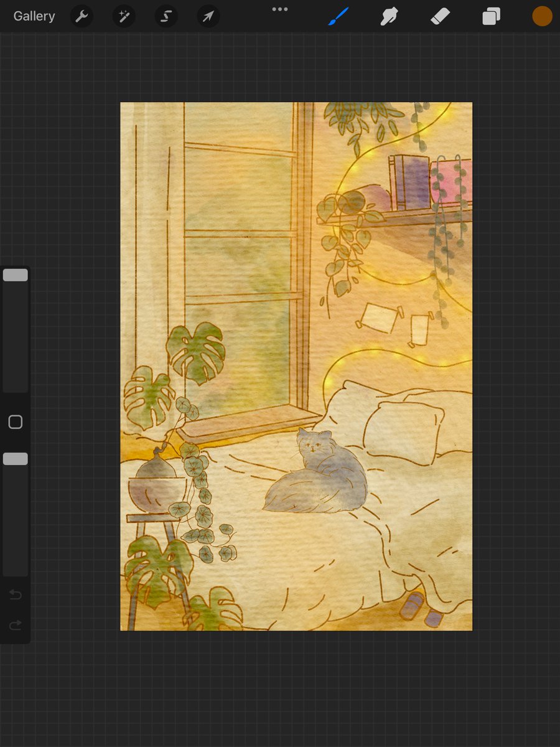The width and height of the screenshot is (560, 747).
Task: Open the Adjustments magic wand menu
Action: coord(124,16)
